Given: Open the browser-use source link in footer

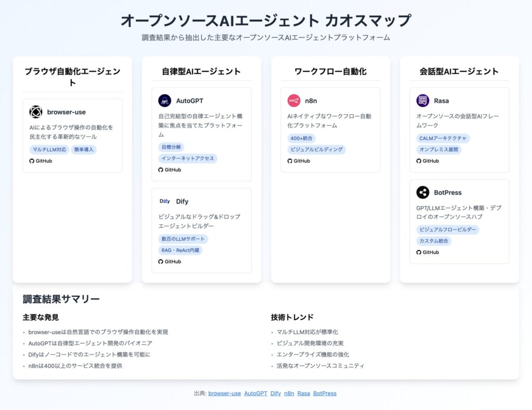Looking at the screenshot, I should [x=224, y=393].
